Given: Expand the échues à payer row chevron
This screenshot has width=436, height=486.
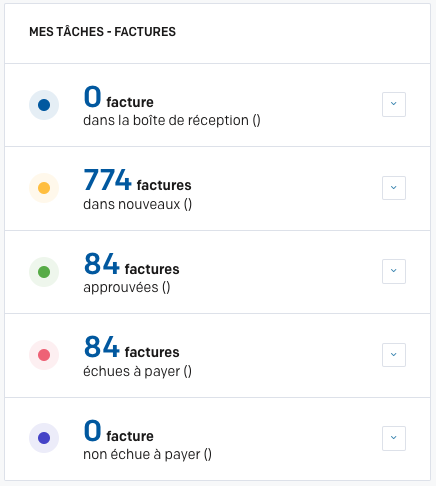Looking at the screenshot, I should tap(394, 355).
